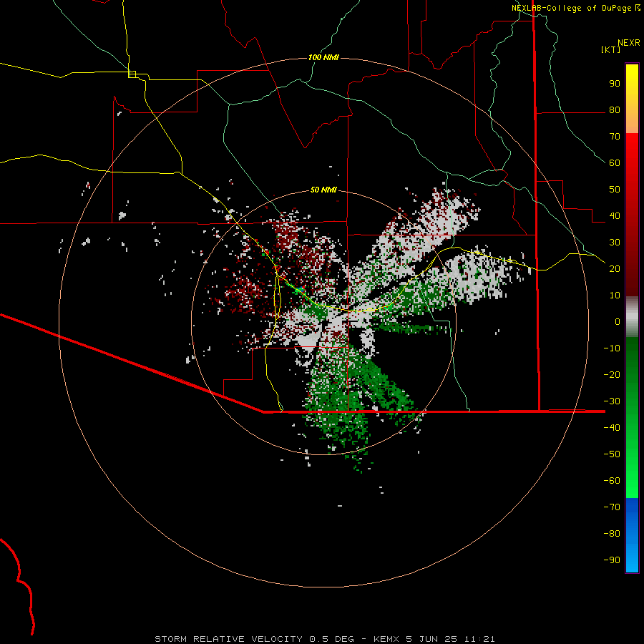Click the 20 value on the velocity scale
This screenshot has height=644, width=644.
pos(615,269)
